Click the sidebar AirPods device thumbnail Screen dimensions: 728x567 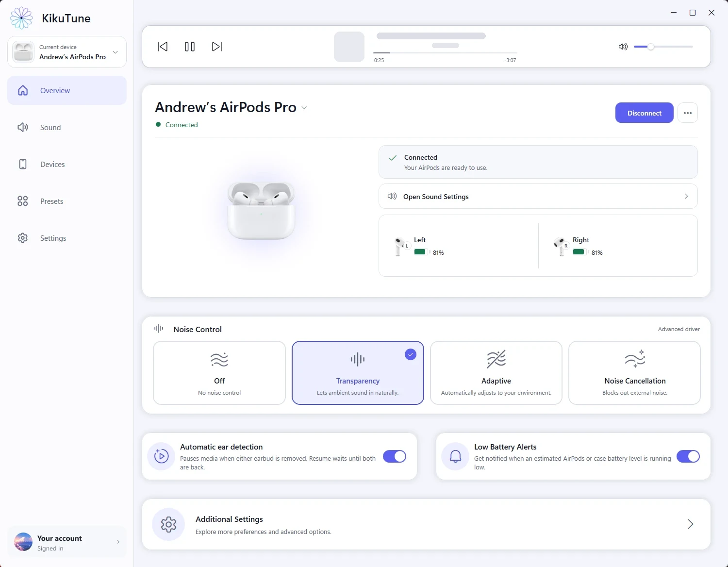23,52
